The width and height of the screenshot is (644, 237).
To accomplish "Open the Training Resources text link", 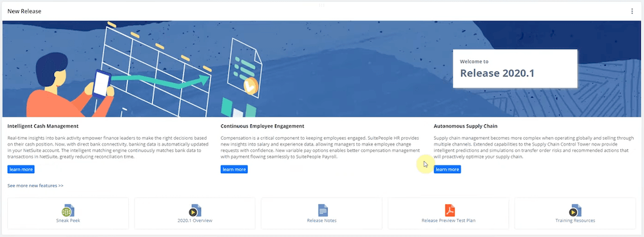I will pyautogui.click(x=575, y=220).
